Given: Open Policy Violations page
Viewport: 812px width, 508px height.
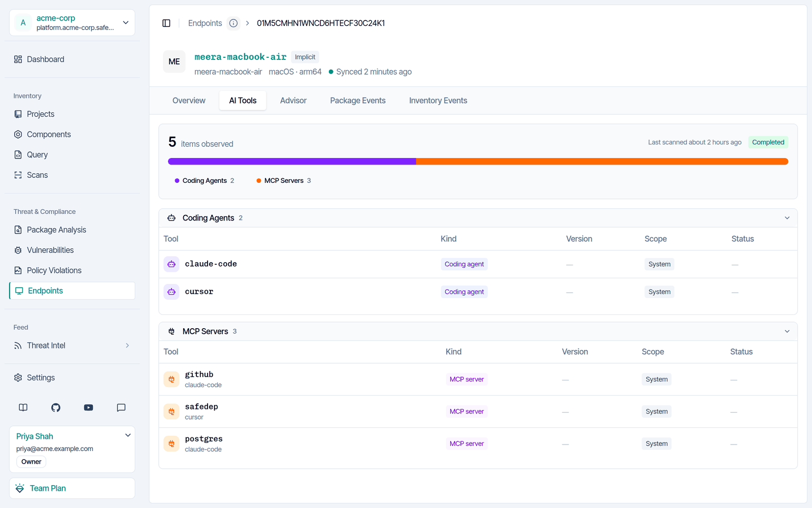Looking at the screenshot, I should [72, 270].
